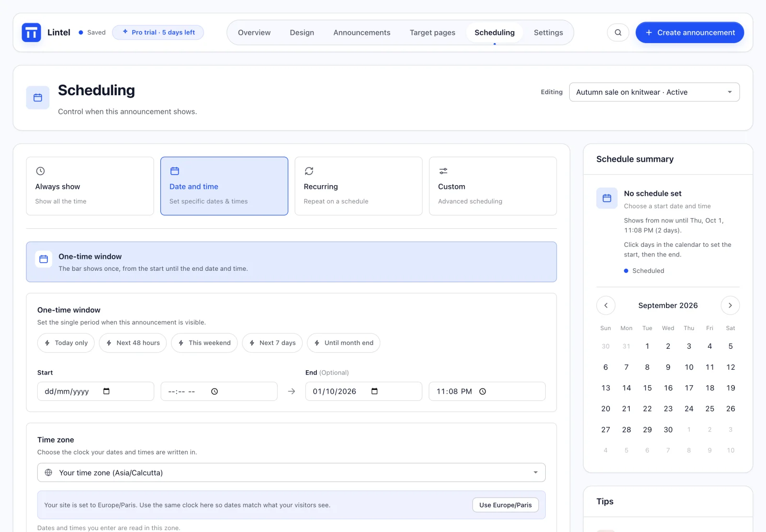Select the Custom advanced scheduling option
Viewport: 766px width, 532px height.
[493, 186]
